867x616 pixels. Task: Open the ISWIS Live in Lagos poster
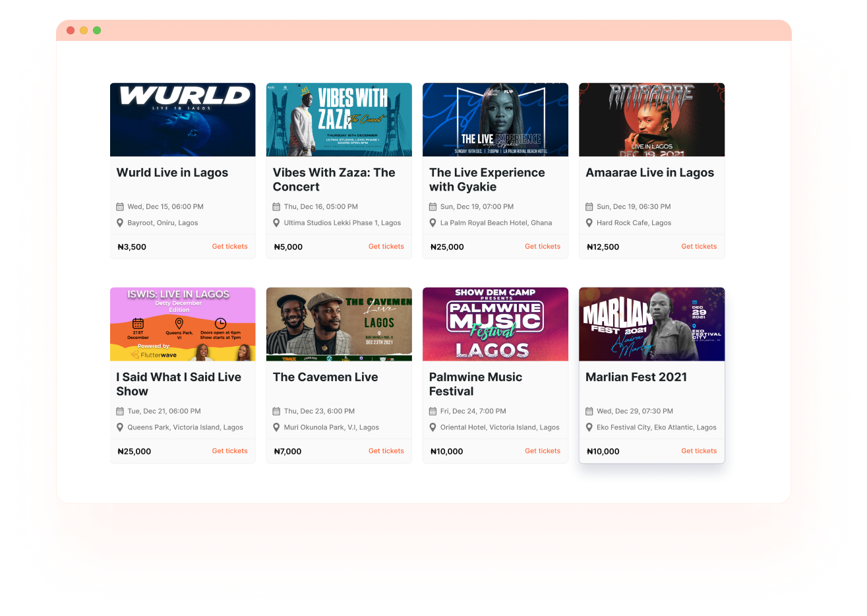[183, 324]
